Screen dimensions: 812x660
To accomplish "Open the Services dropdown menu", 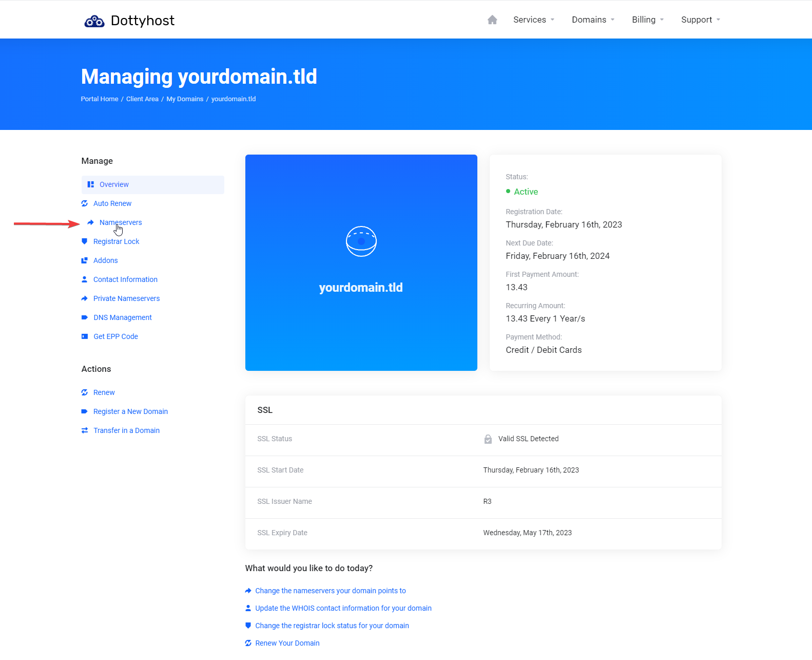I will [x=534, y=20].
